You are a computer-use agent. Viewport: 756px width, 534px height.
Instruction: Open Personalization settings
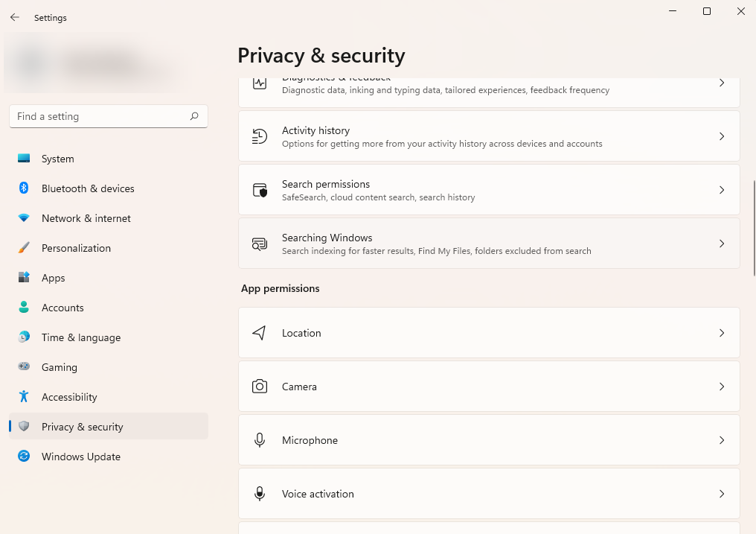coord(109,248)
